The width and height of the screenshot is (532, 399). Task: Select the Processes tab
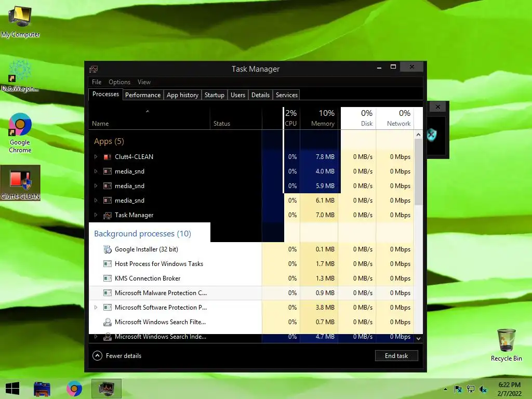click(x=105, y=94)
